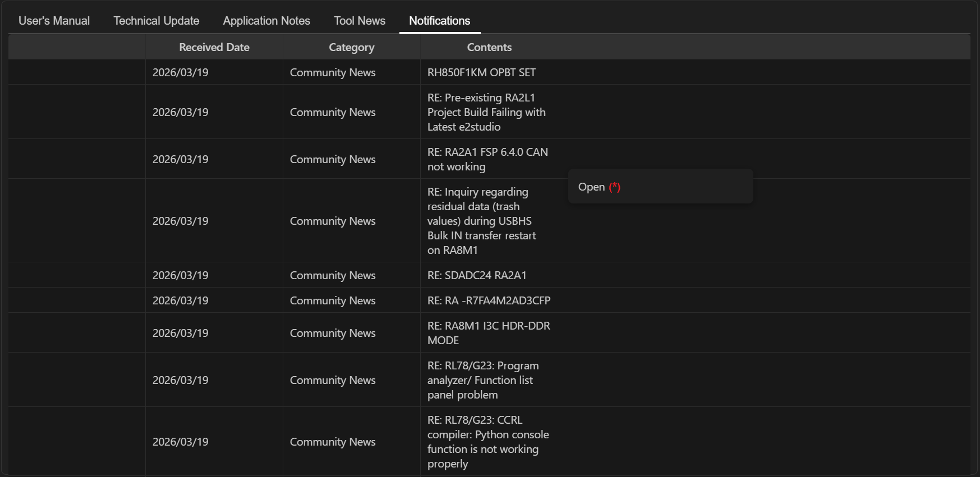Screen dimensions: 980x477
Task: Click Community News in the R7FA4M2AD3CFP row
Action: click(x=333, y=300)
